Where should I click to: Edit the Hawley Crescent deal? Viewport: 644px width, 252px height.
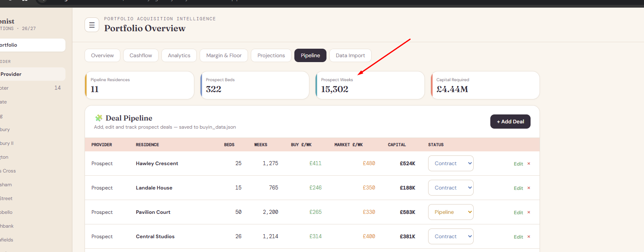click(x=518, y=164)
